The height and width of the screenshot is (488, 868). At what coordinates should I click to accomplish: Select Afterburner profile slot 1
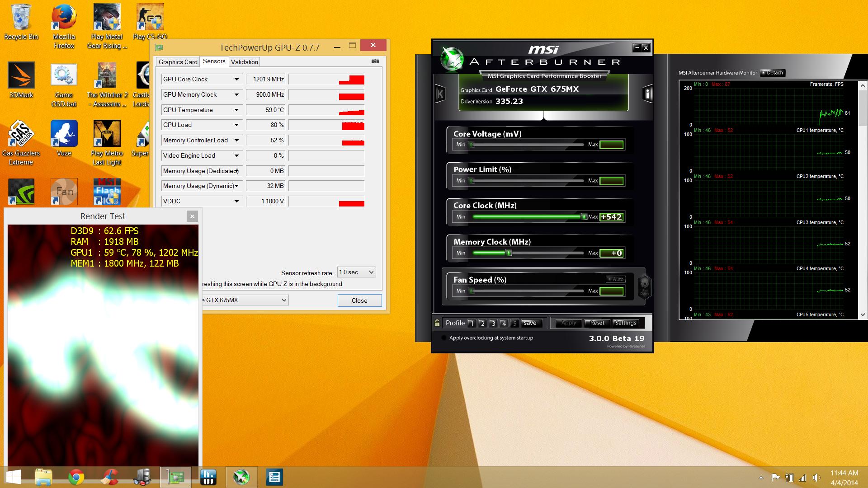point(472,323)
